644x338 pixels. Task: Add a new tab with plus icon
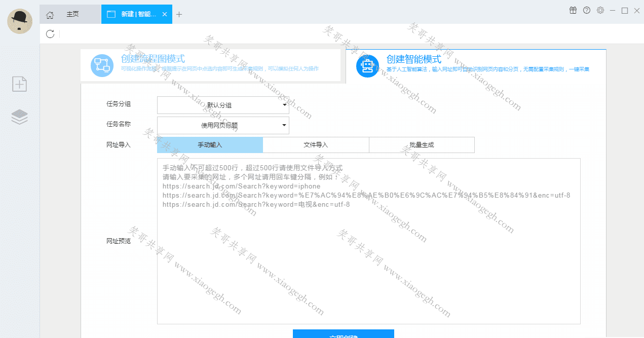[179, 15]
